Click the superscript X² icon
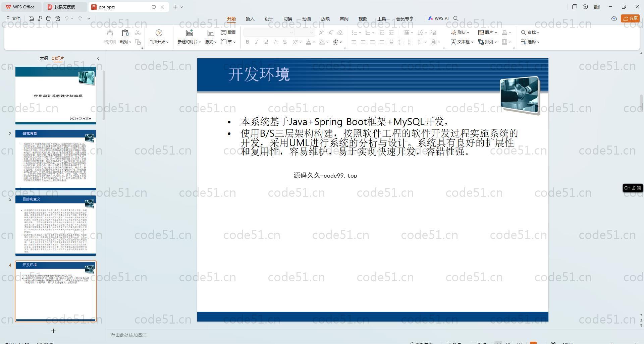 (x=295, y=42)
